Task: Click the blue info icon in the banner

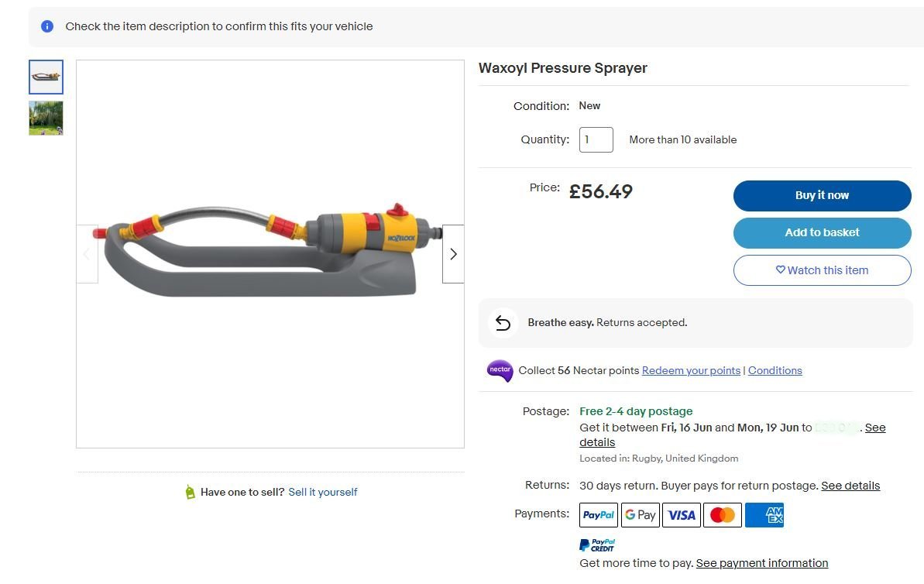Action: pyautogui.click(x=47, y=26)
